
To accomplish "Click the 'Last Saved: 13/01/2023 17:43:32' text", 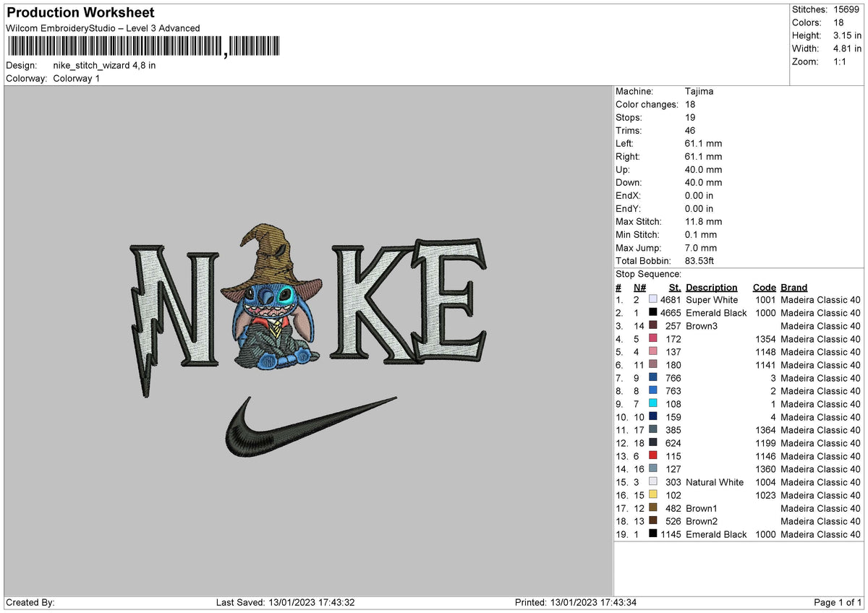I will click(286, 603).
